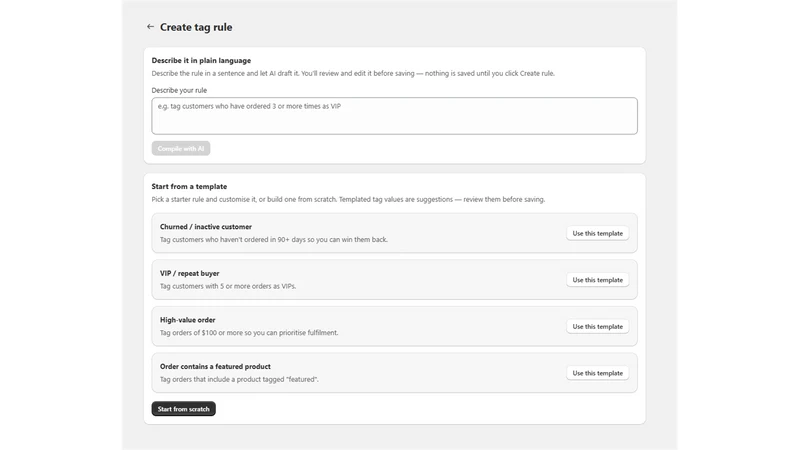Click the Create tag rule page title
The image size is (800, 450).
click(196, 27)
